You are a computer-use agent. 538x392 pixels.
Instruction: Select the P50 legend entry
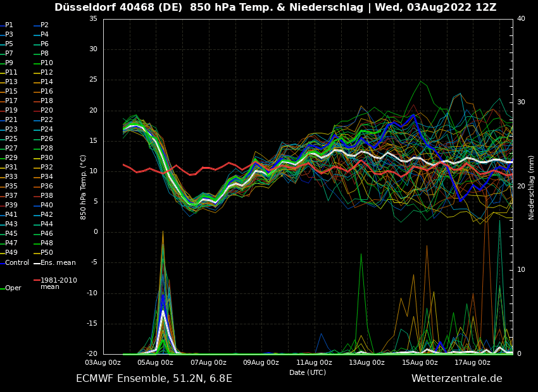pos(46,253)
